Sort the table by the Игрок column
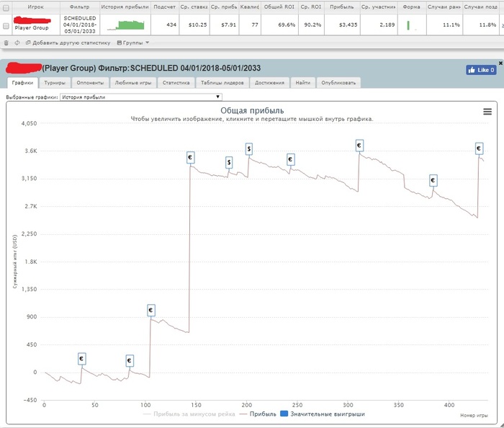 tap(35, 6)
